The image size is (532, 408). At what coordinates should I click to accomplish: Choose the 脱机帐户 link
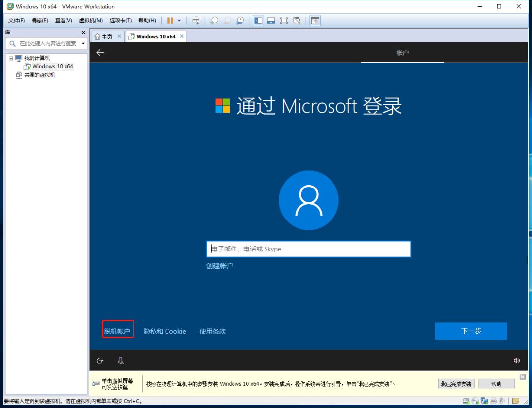(x=117, y=331)
